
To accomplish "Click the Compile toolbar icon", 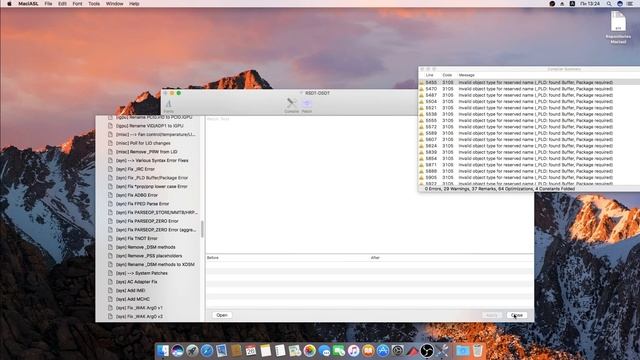I will point(291,105).
